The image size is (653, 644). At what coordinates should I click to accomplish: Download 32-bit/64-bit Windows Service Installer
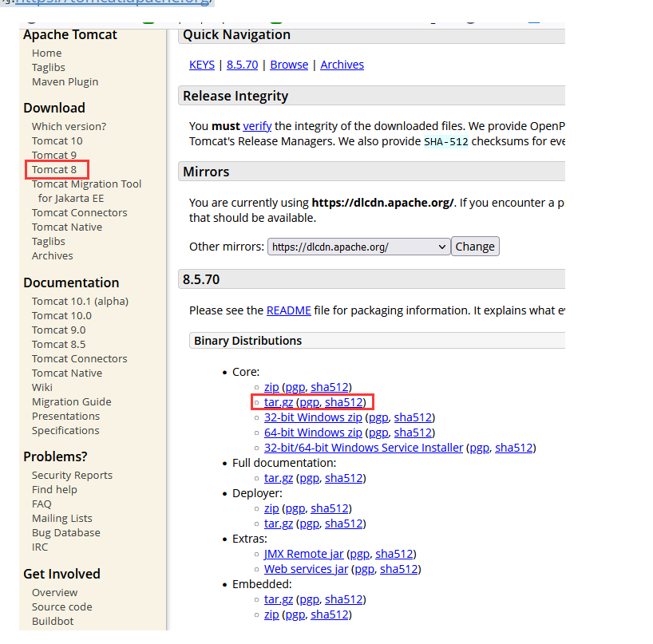(363, 448)
